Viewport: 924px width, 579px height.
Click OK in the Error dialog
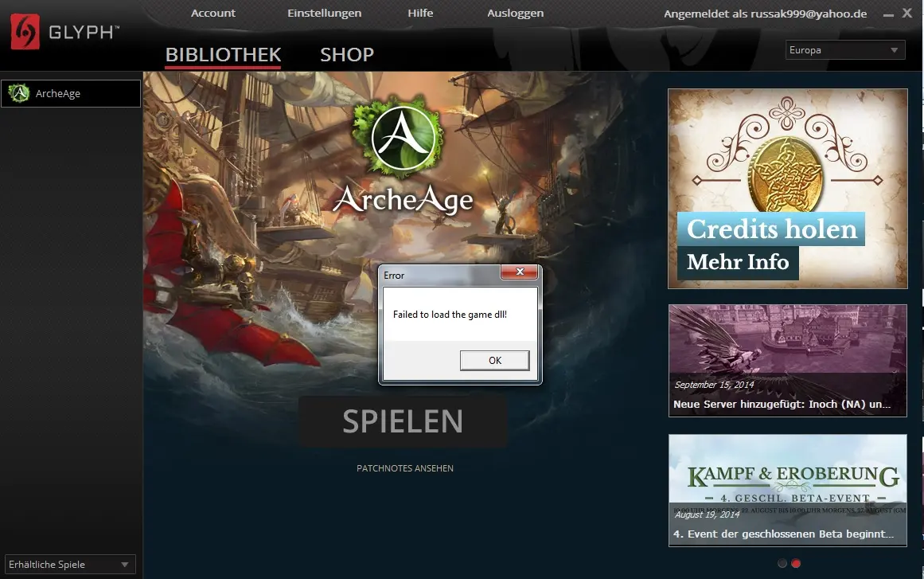pos(494,360)
